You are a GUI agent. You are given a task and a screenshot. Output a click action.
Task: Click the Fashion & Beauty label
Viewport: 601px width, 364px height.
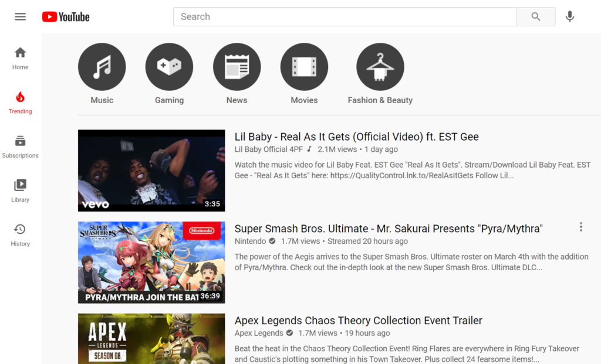tap(380, 100)
